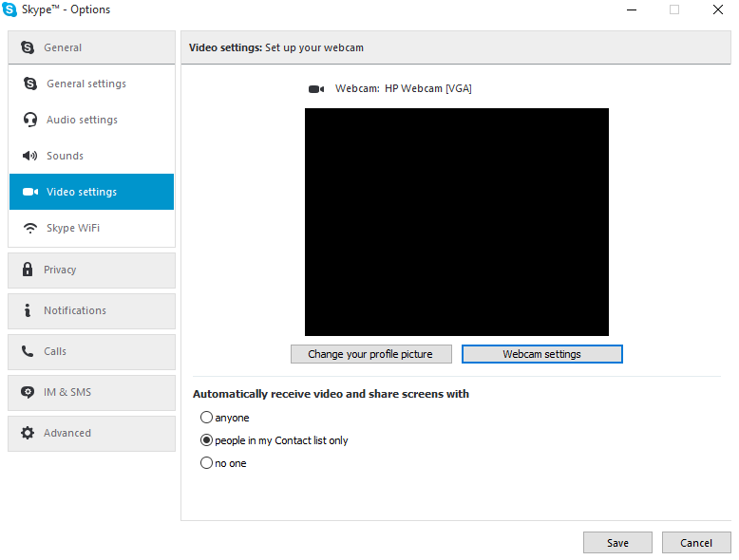Click the Skype icon beside General header
The width and height of the screenshot is (739, 560).
point(28,47)
